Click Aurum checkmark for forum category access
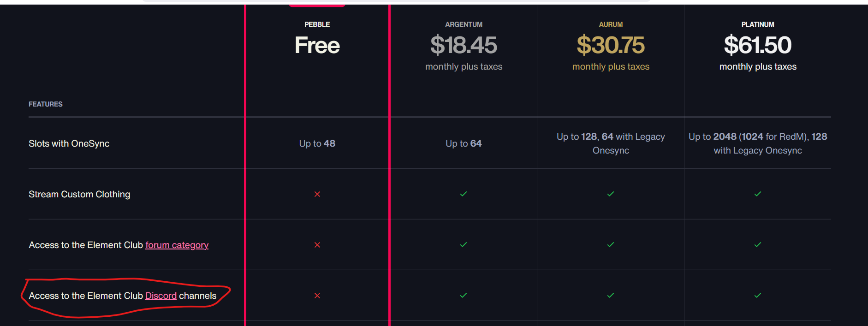This screenshot has height=326, width=868. click(x=611, y=245)
